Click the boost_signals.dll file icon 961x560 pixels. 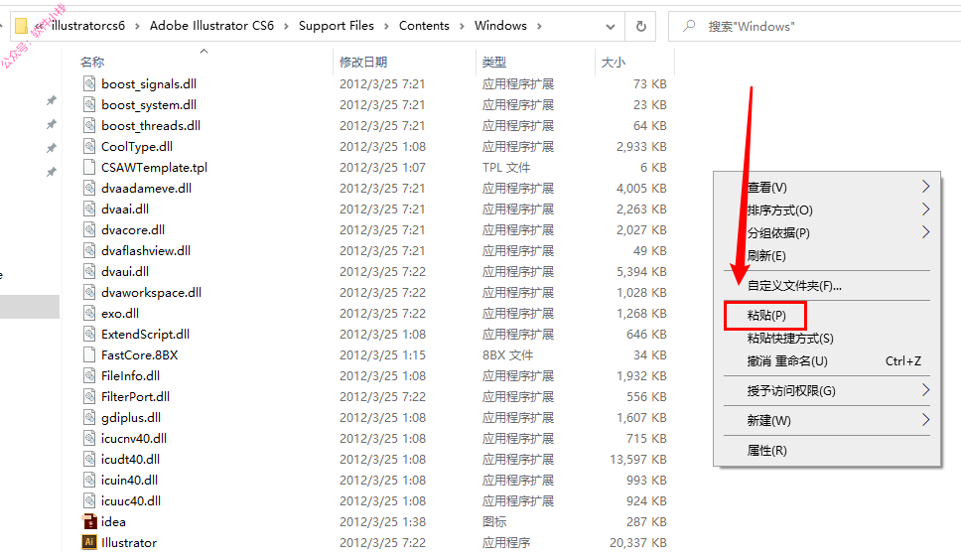[x=89, y=84]
